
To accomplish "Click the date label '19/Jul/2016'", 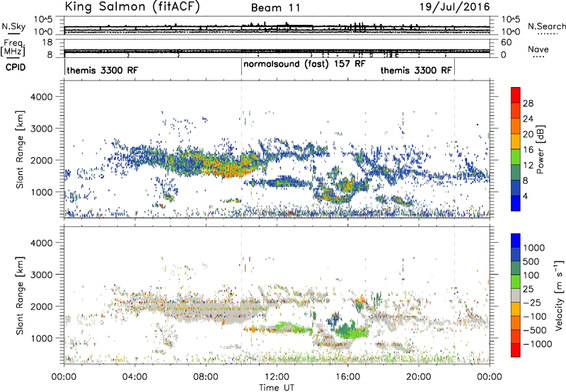I will click(454, 7).
